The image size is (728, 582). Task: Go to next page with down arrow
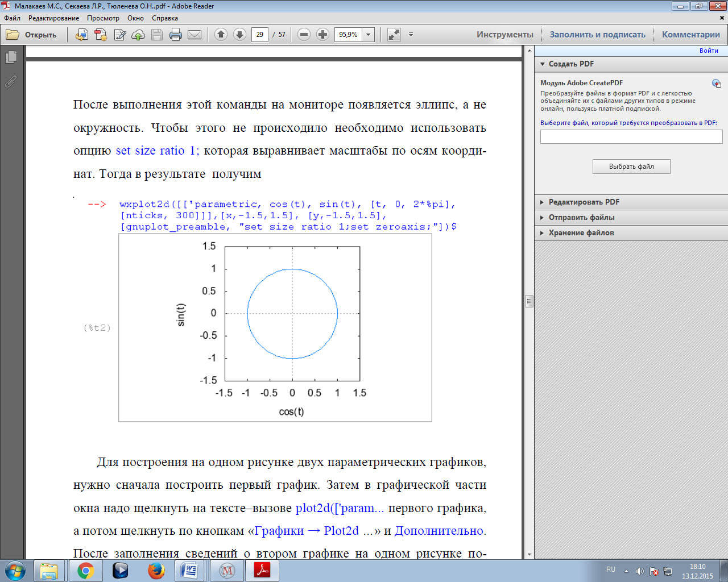coord(240,35)
